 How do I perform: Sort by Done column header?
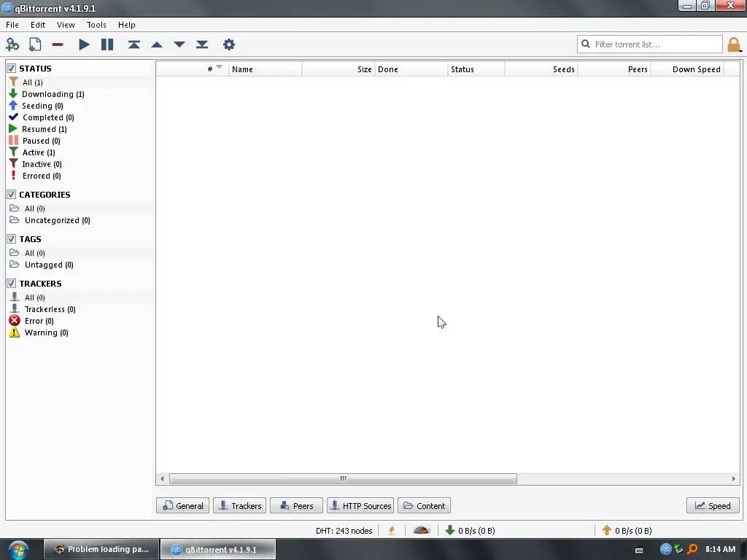411,69
